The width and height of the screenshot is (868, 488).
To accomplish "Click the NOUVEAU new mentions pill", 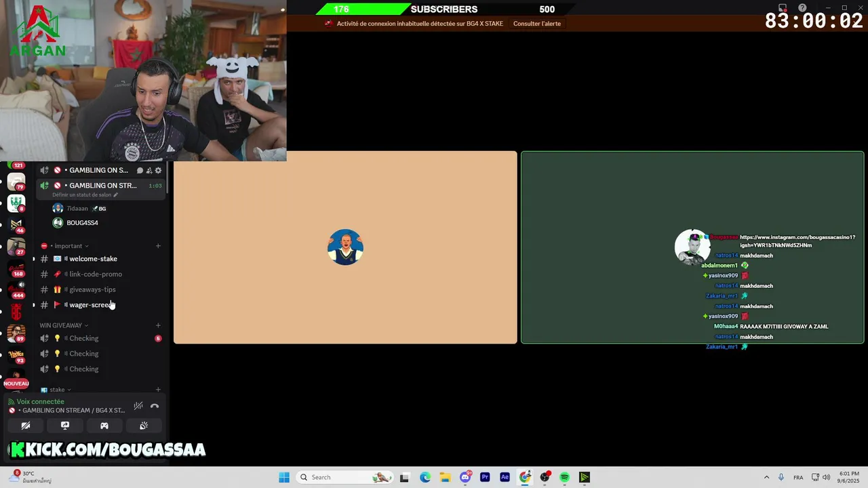I will point(16,384).
